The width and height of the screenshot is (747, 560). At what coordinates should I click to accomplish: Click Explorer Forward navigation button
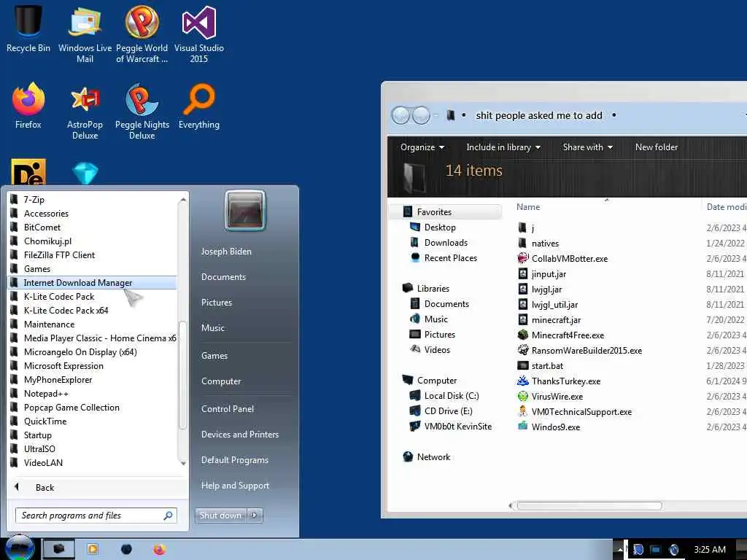pyautogui.click(x=421, y=115)
